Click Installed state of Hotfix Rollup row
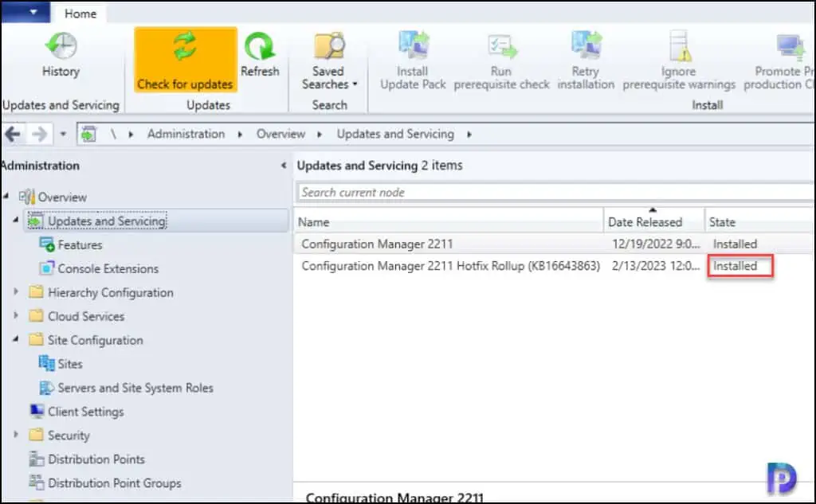The height and width of the screenshot is (504, 816). click(x=735, y=266)
